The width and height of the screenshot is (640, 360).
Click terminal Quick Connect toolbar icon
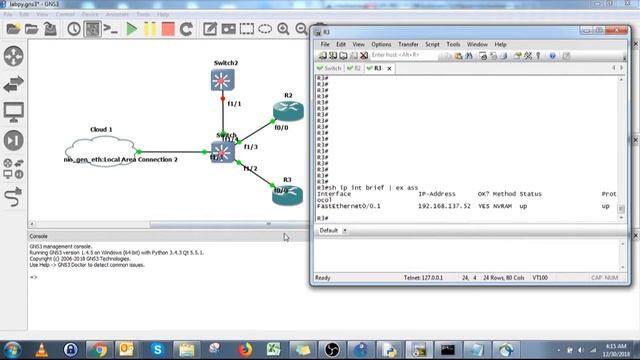coord(333,56)
